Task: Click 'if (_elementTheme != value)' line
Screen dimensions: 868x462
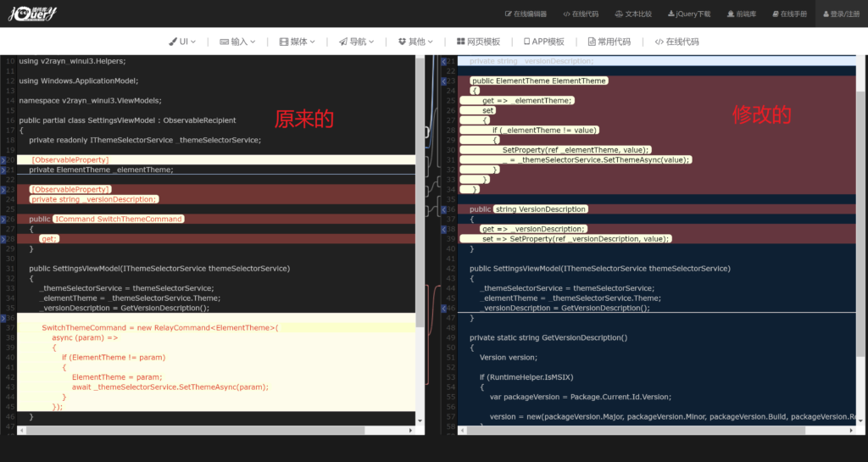Action: click(545, 130)
